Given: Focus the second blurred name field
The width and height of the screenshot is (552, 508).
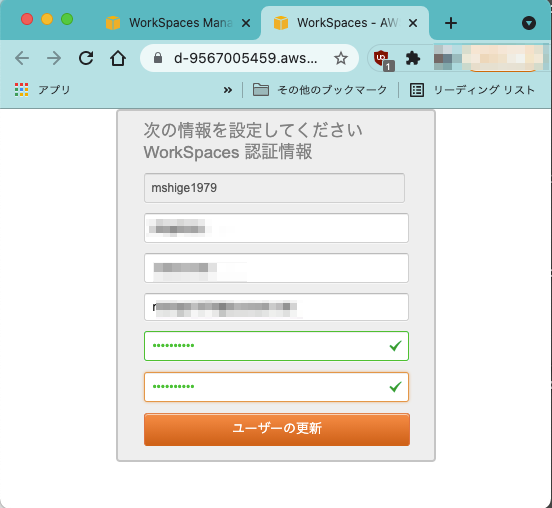Looking at the screenshot, I should click(x=276, y=268).
